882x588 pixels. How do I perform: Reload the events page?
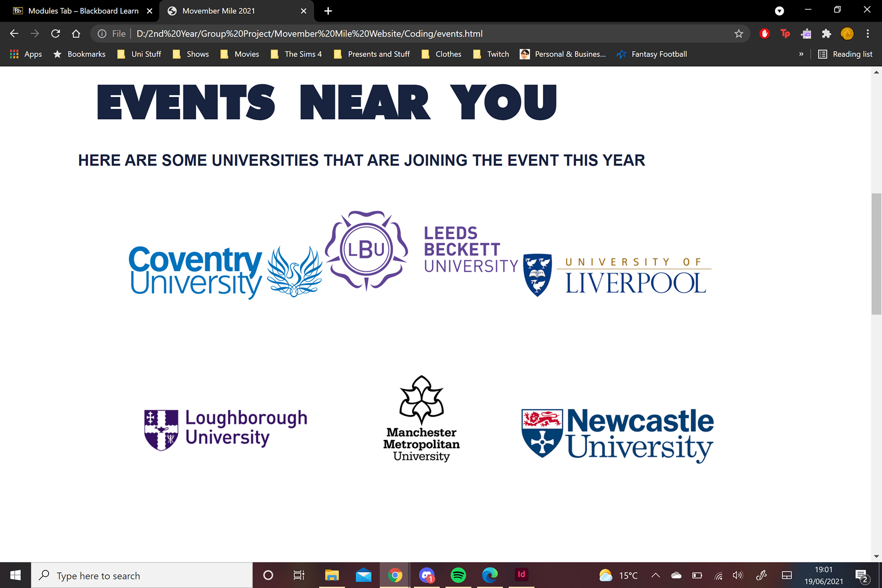[56, 34]
